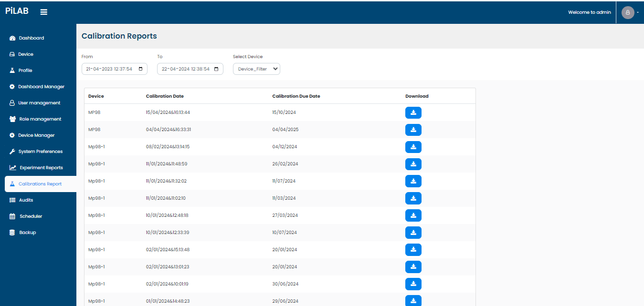Expand the Device_Filter dropdown
This screenshot has width=644, height=306.
point(256,69)
